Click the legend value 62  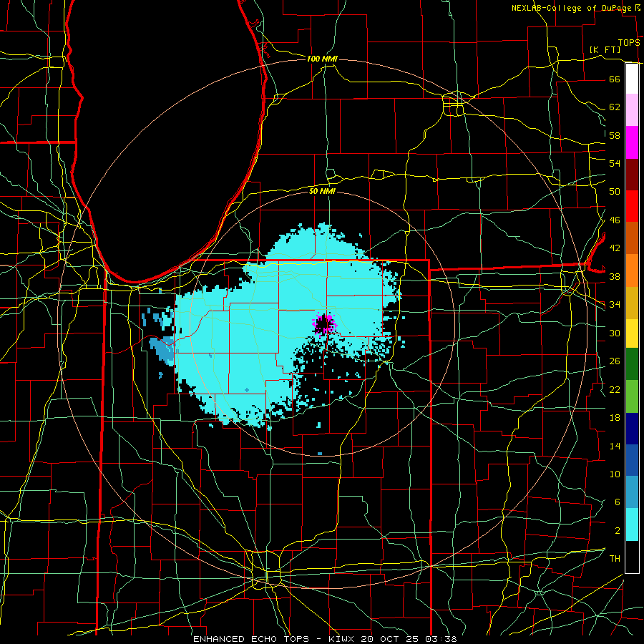615,107
